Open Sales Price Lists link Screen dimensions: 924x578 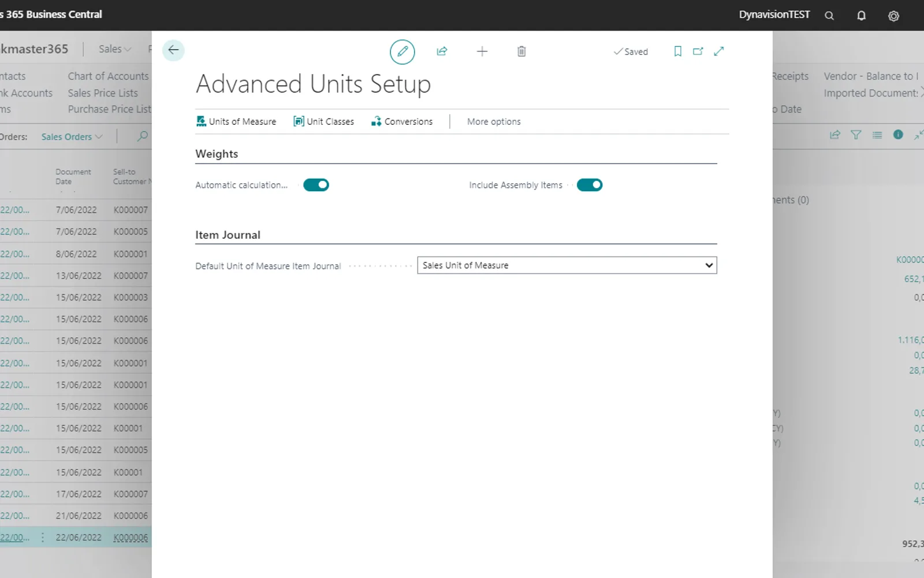pyautogui.click(x=103, y=93)
